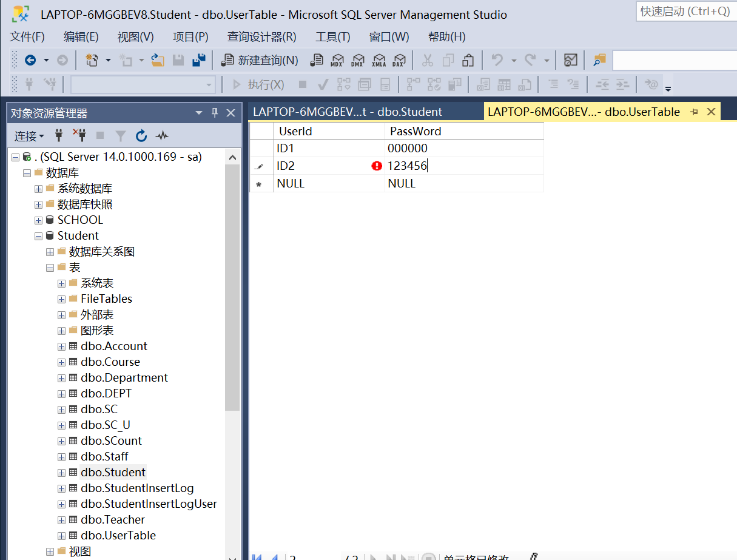Viewport: 737px width, 560px height.
Task: Open the new project dropdown arrow
Action: [x=108, y=60]
